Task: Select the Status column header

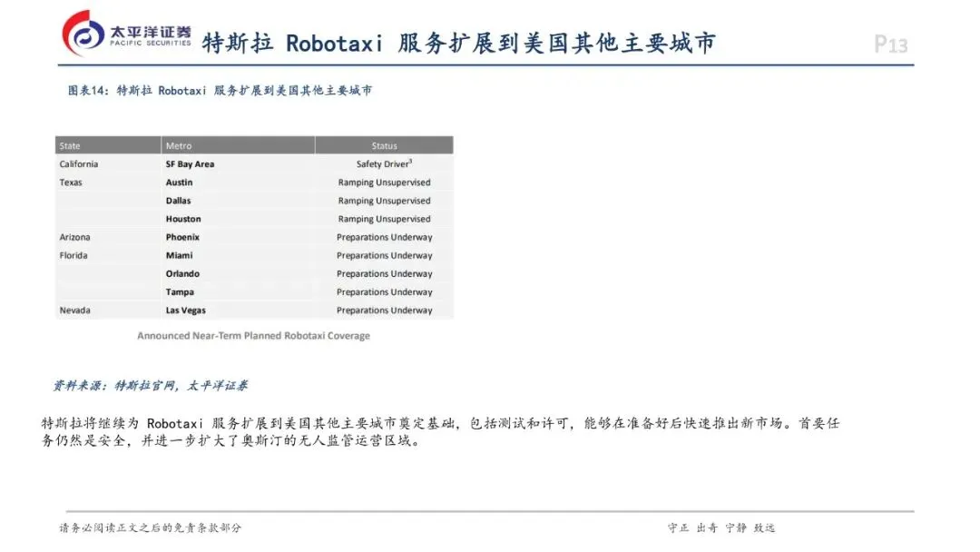Action: point(385,145)
